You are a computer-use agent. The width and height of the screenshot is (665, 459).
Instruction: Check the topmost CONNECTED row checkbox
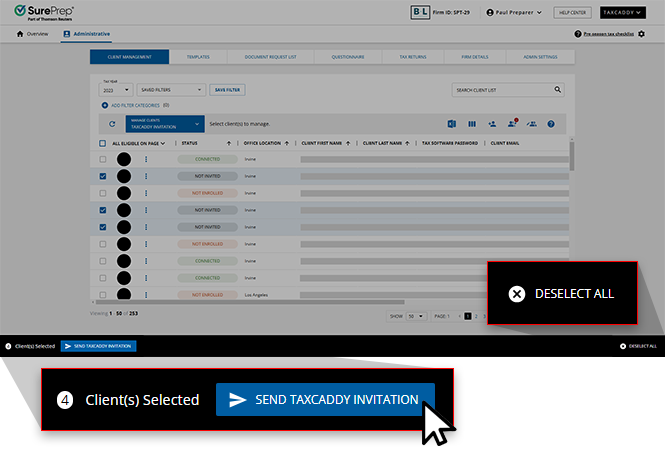point(103,159)
